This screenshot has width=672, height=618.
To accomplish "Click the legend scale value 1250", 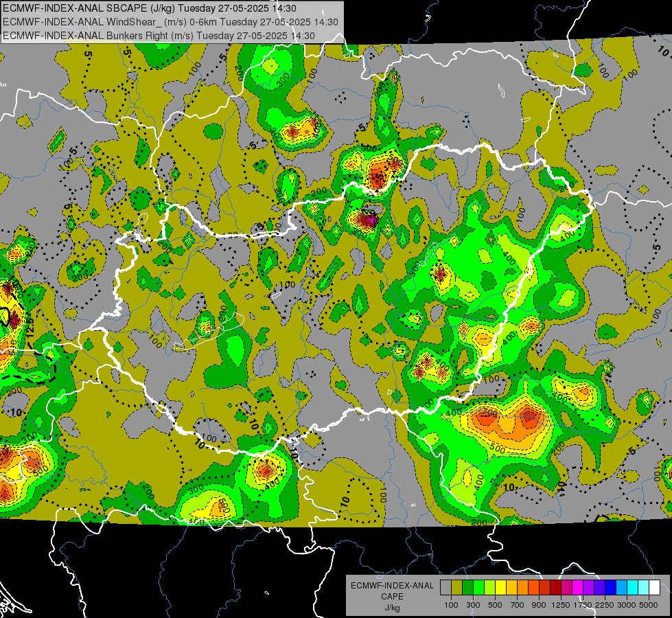I will point(561,605).
